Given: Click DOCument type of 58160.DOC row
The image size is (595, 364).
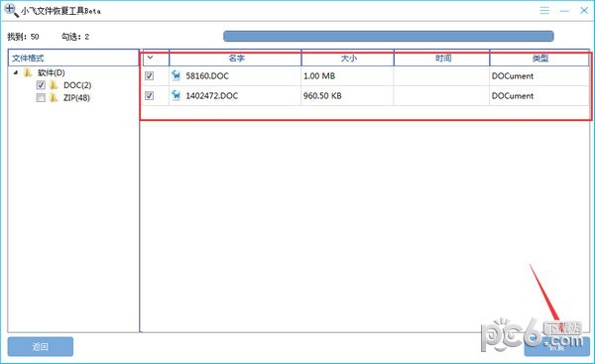Looking at the screenshot, I should 513,76.
